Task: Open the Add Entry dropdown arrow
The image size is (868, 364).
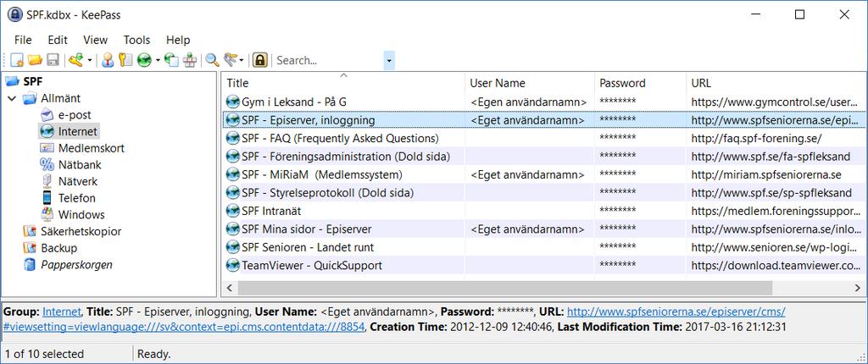Action: [x=90, y=60]
